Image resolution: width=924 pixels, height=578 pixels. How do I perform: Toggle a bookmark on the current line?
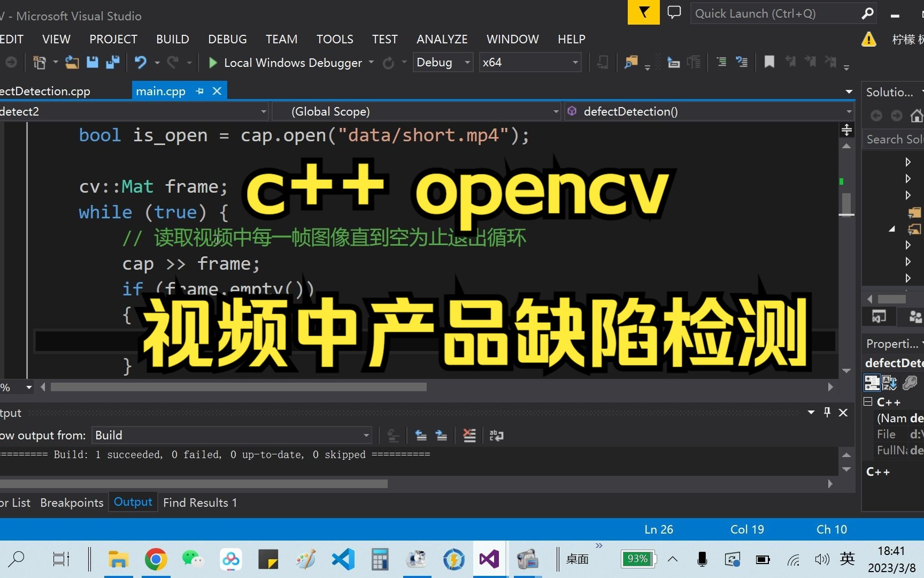[x=769, y=62]
